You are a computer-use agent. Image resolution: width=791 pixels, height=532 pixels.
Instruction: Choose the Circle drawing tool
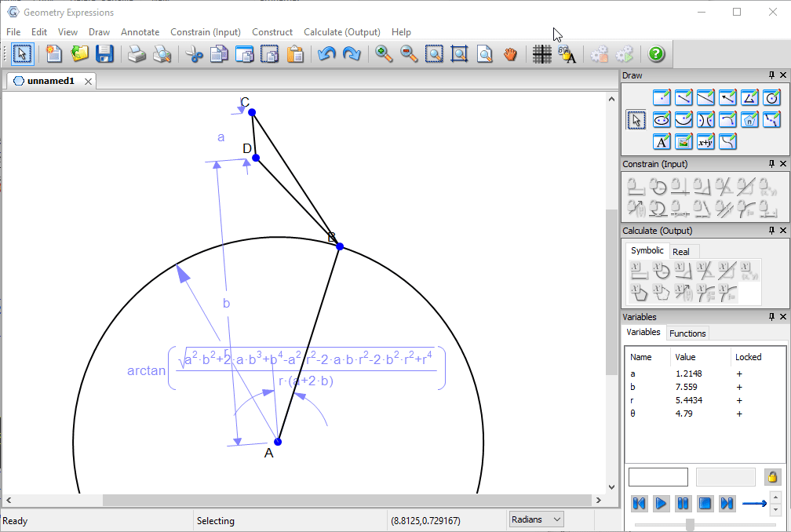coord(771,97)
